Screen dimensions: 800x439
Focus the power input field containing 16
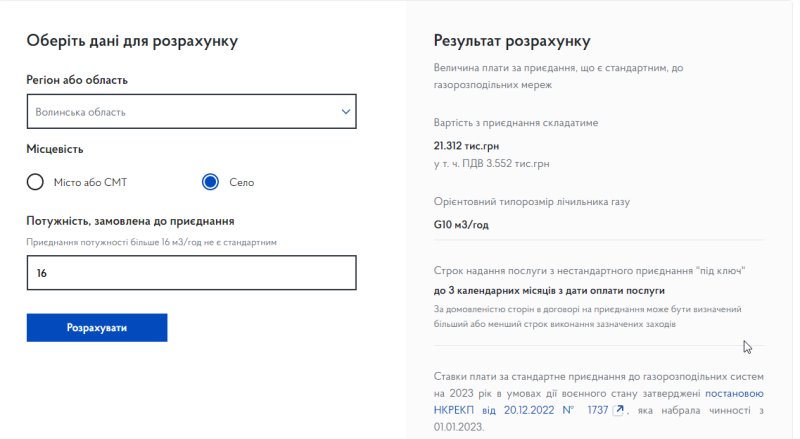[x=191, y=272]
